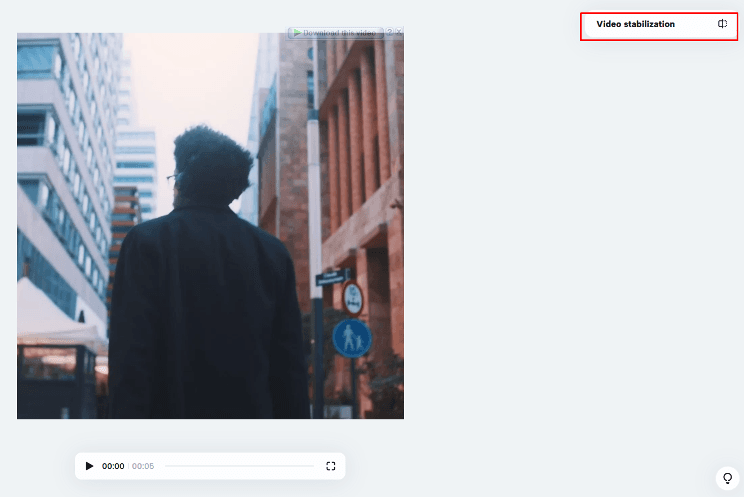Click the compare icon beside Video stabilization

pos(722,24)
